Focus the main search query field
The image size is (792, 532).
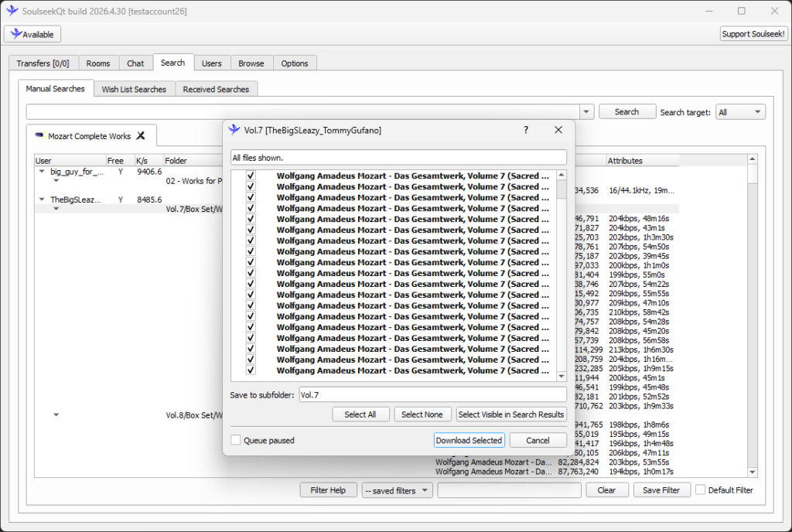303,111
